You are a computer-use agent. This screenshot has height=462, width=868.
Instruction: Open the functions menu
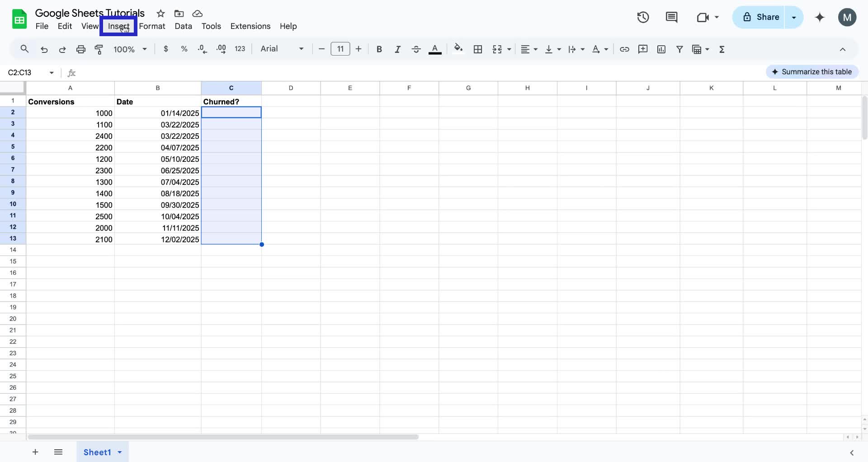click(722, 49)
